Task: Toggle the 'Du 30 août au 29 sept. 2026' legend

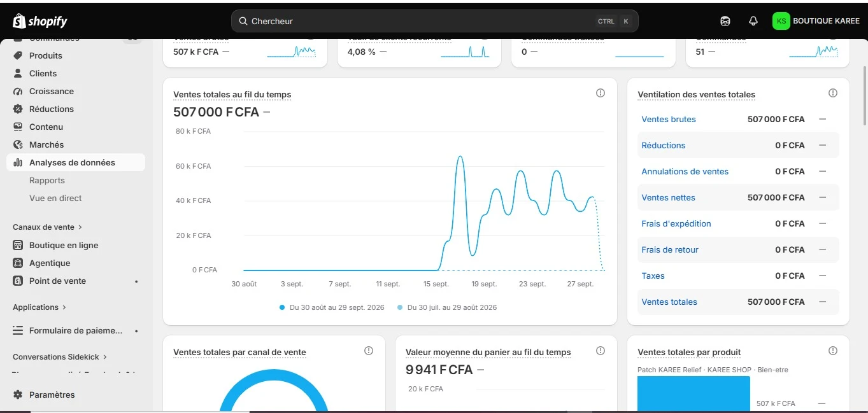Action: tap(332, 307)
